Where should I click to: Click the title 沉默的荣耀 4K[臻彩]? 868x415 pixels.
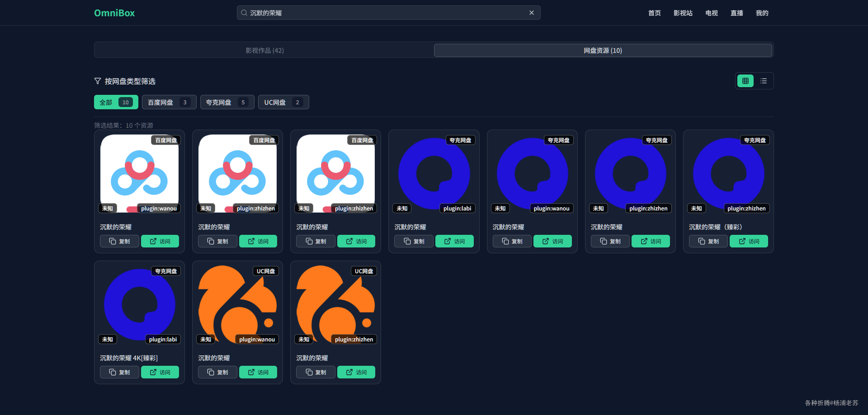coord(129,358)
